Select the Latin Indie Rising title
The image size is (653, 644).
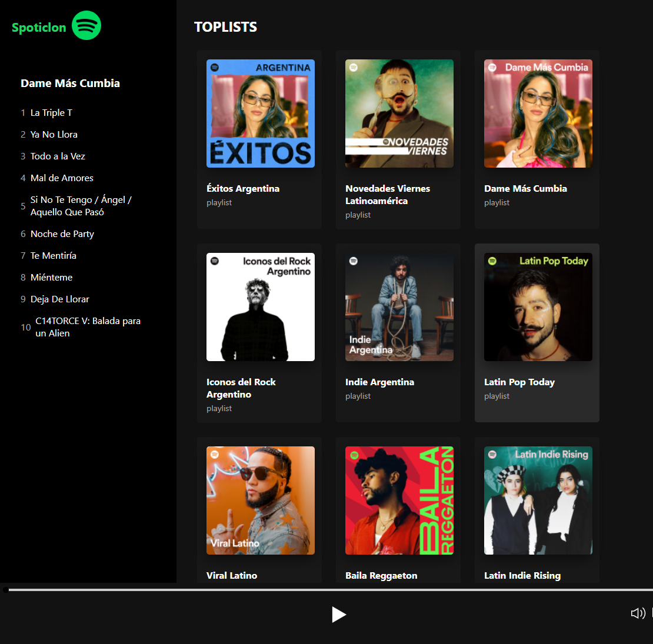coord(522,576)
